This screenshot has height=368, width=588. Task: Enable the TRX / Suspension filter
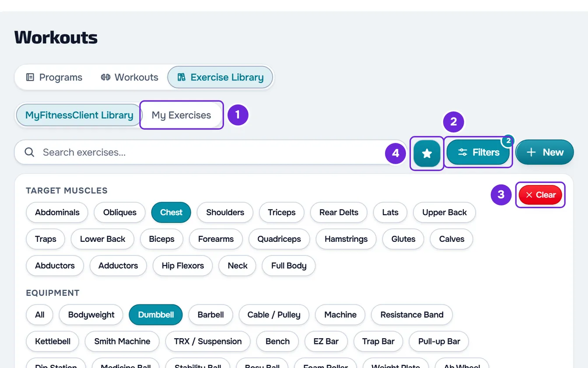click(208, 342)
